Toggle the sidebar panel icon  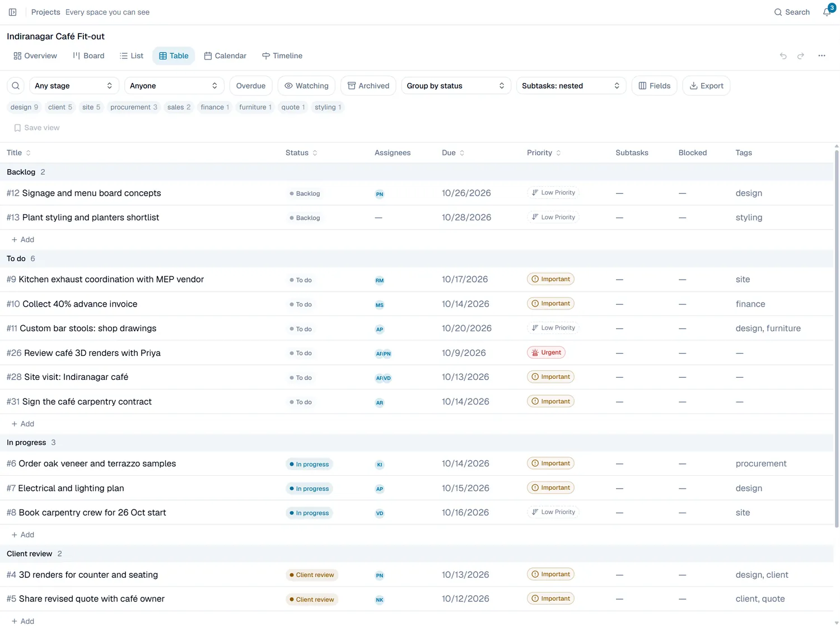[12, 12]
